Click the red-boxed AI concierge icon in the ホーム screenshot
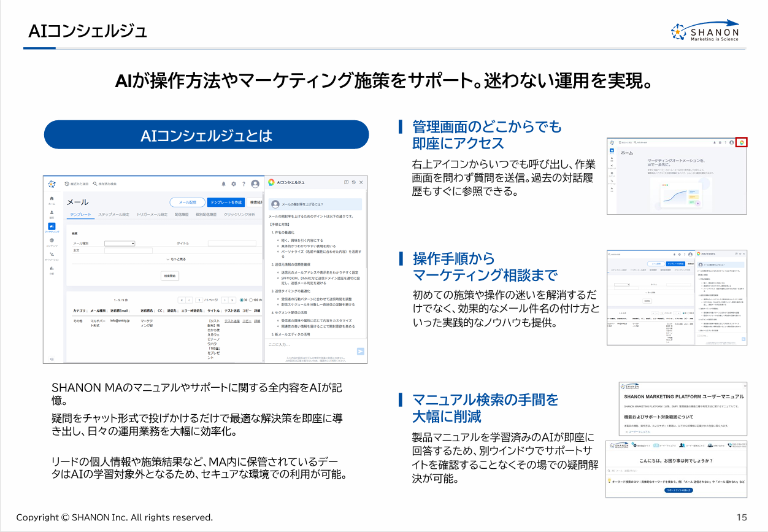 741,142
